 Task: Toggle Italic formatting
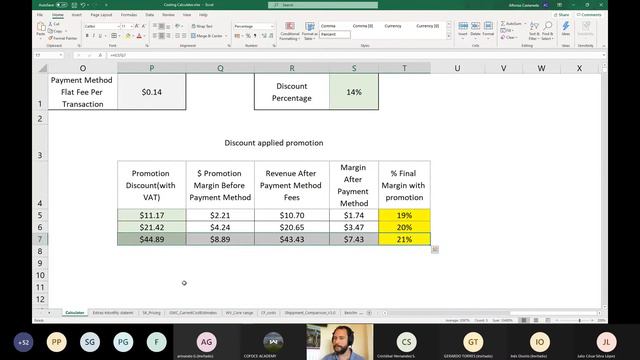(x=93, y=36)
